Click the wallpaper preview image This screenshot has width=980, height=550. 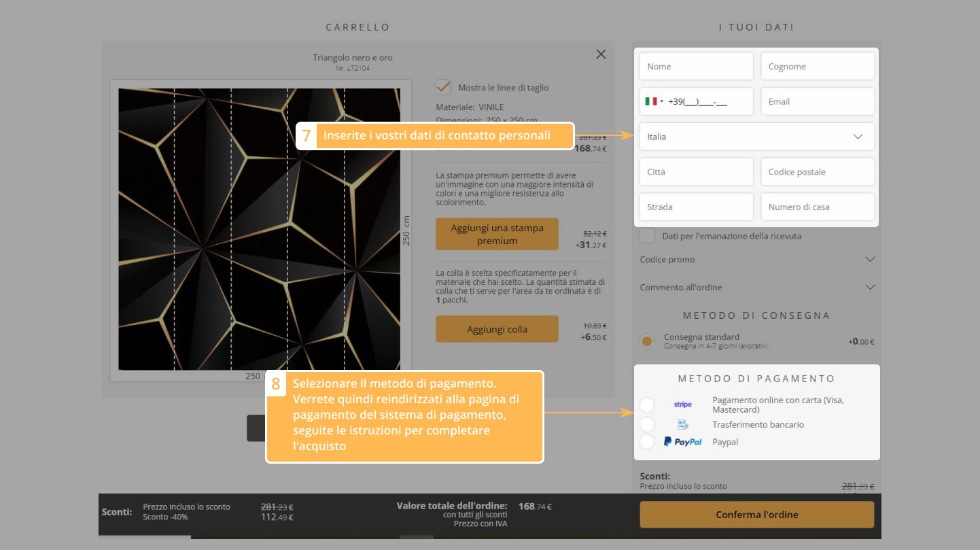[260, 229]
